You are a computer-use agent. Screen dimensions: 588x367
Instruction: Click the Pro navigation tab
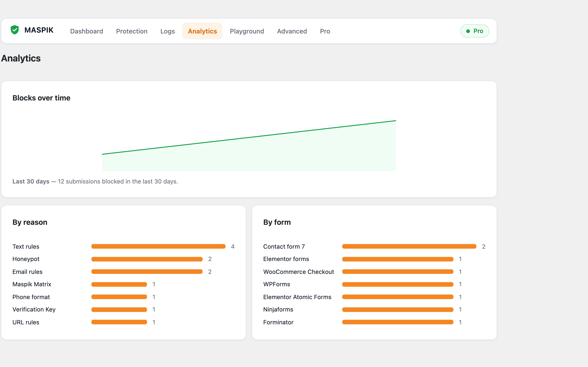point(325,31)
